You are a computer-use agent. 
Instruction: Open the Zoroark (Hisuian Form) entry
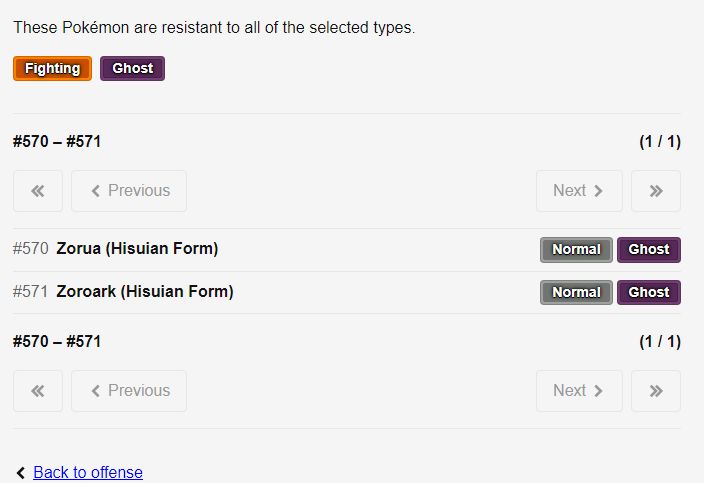[145, 292]
